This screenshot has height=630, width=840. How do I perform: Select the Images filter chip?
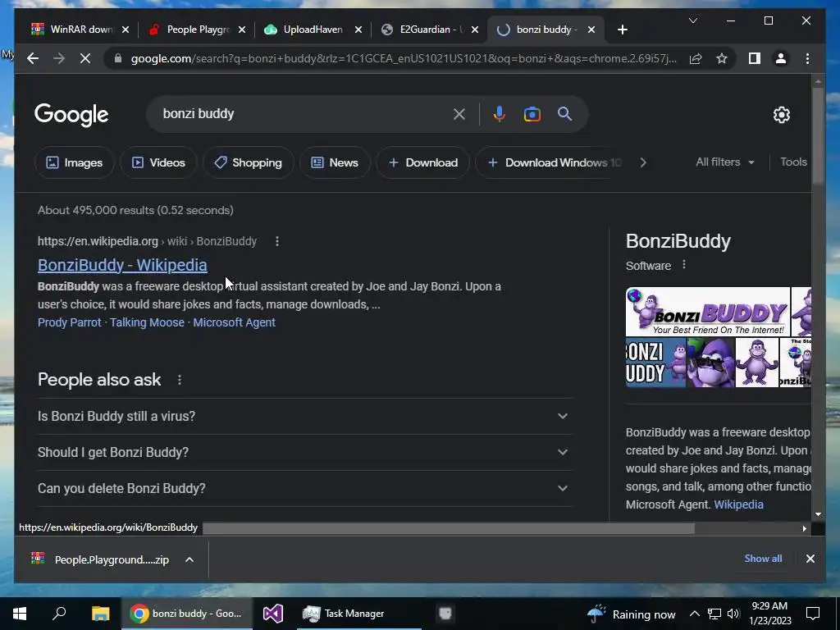click(75, 162)
